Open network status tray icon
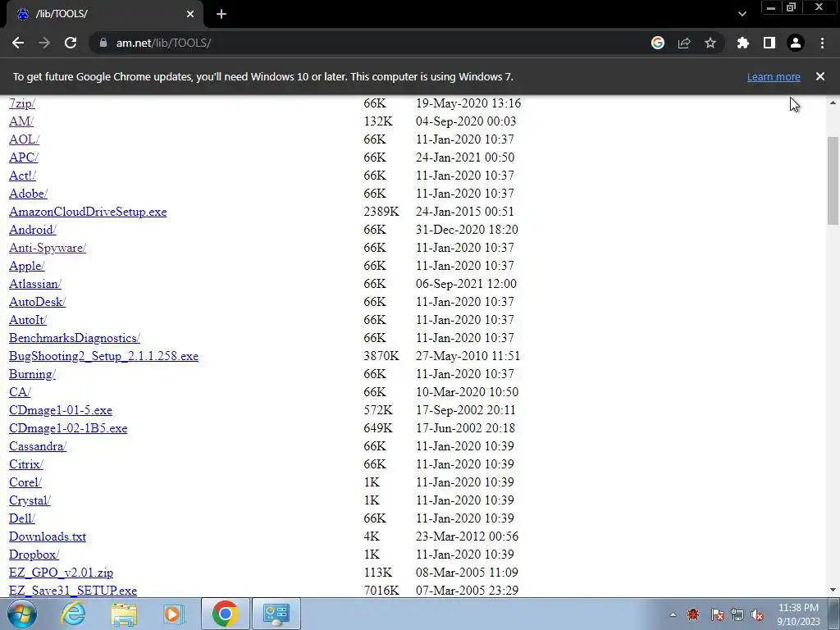Viewport: 840px width, 630px height. [x=737, y=615]
